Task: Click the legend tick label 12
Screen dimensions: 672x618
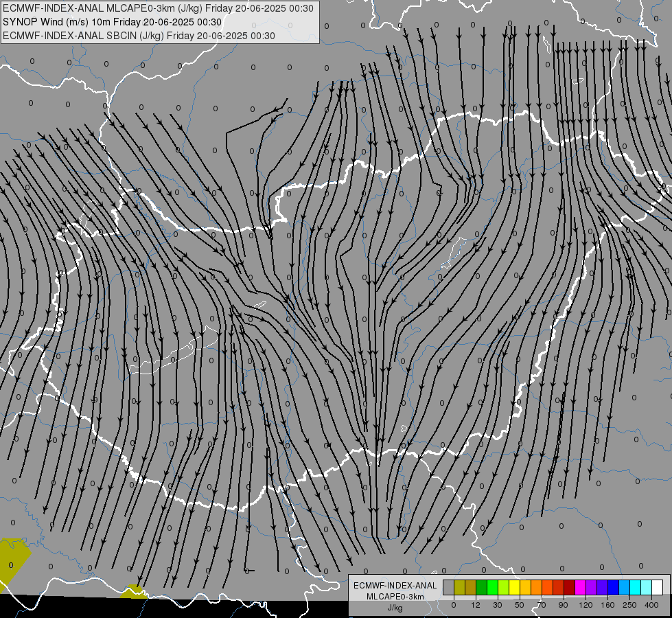Action: 476,605
